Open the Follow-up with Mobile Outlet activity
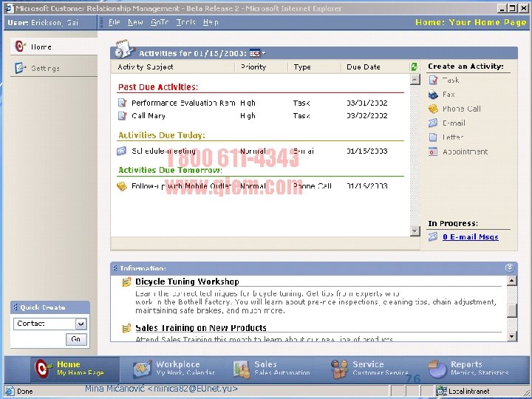532x399 pixels. pos(182,186)
